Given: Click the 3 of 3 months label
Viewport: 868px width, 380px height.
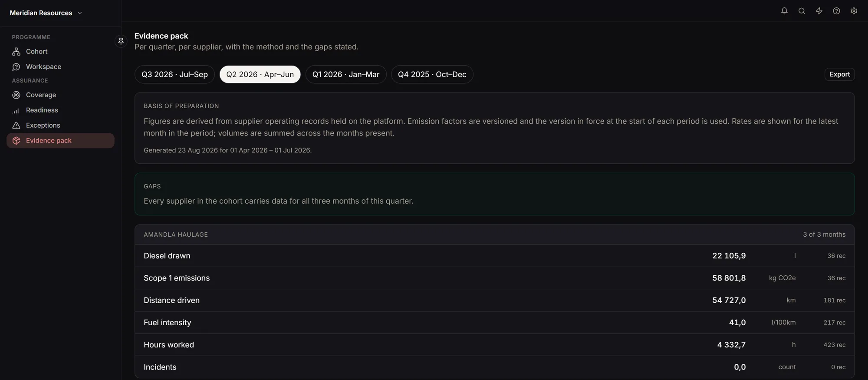Looking at the screenshot, I should pos(824,235).
